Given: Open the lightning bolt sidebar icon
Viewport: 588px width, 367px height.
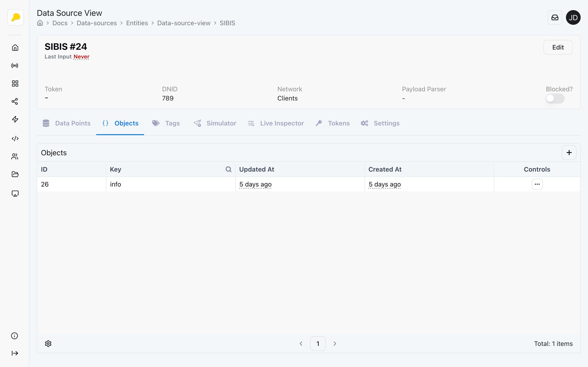Looking at the screenshot, I should (x=15, y=120).
